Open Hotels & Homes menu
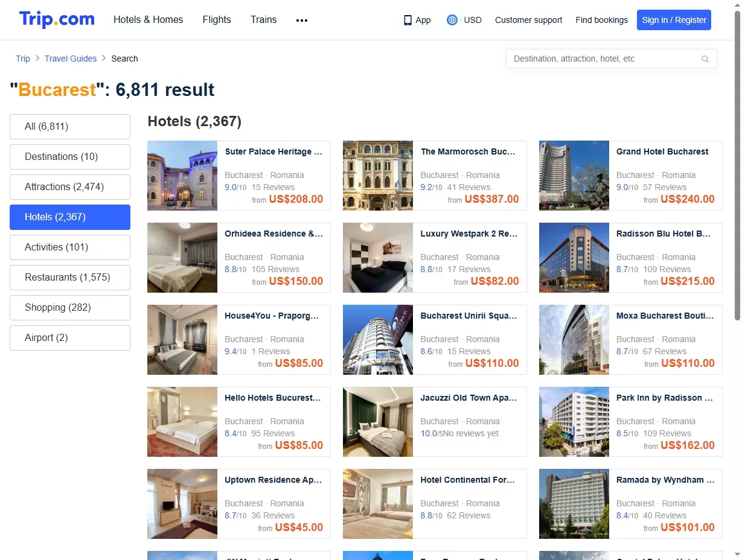Screen dimensions: 742x560 tap(149, 20)
